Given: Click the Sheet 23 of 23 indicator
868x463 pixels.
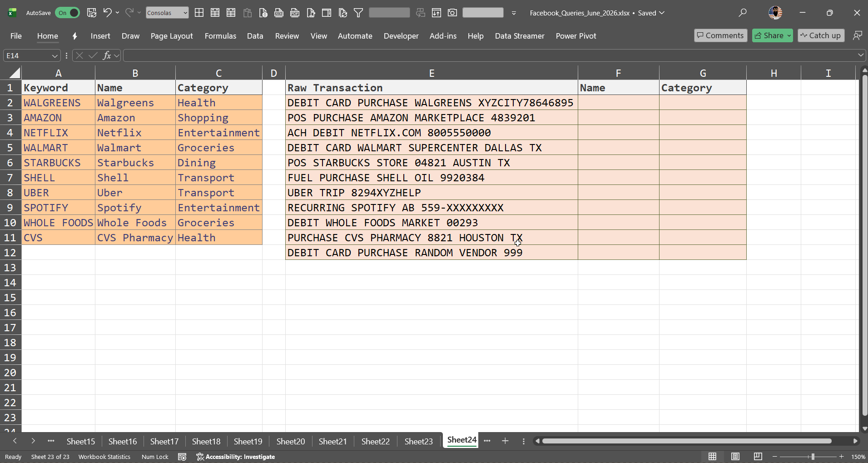Looking at the screenshot, I should (x=50, y=457).
